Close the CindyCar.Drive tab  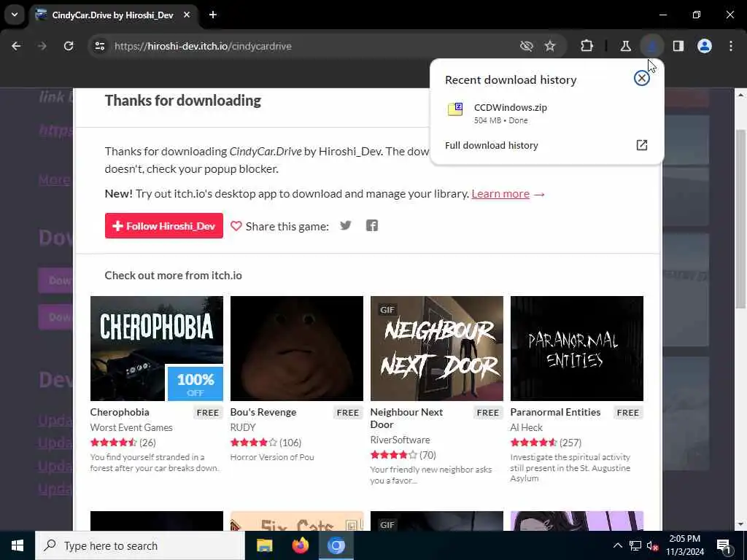coord(187,15)
